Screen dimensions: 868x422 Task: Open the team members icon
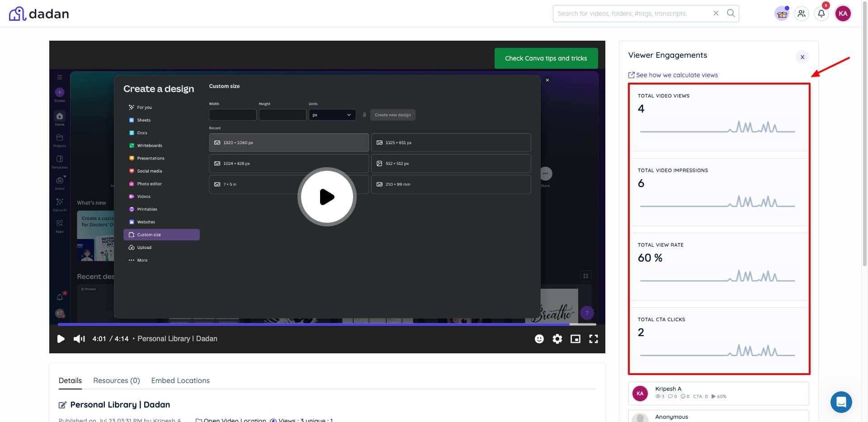coord(802,14)
